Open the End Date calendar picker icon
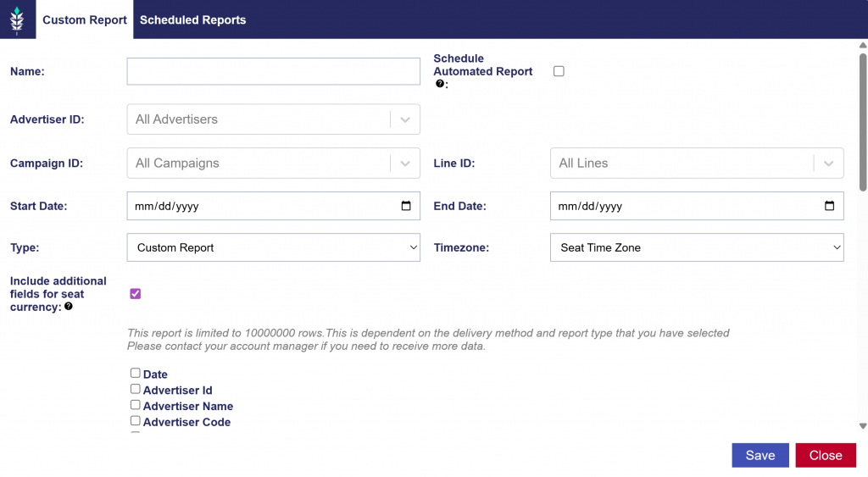The height and width of the screenshot is (477, 868). [829, 206]
